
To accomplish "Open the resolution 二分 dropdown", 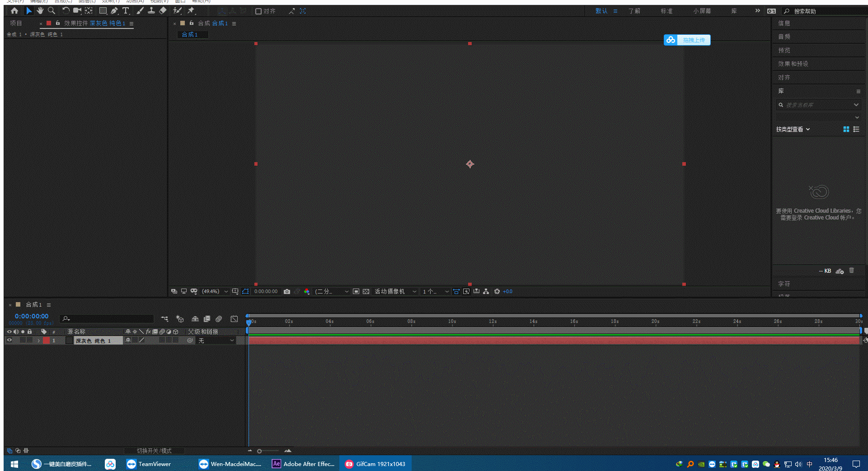I will tap(332, 292).
